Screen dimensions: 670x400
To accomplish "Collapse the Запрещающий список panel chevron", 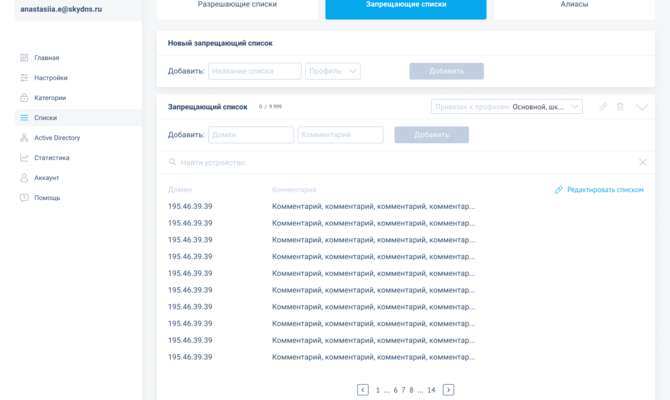I will point(642,107).
